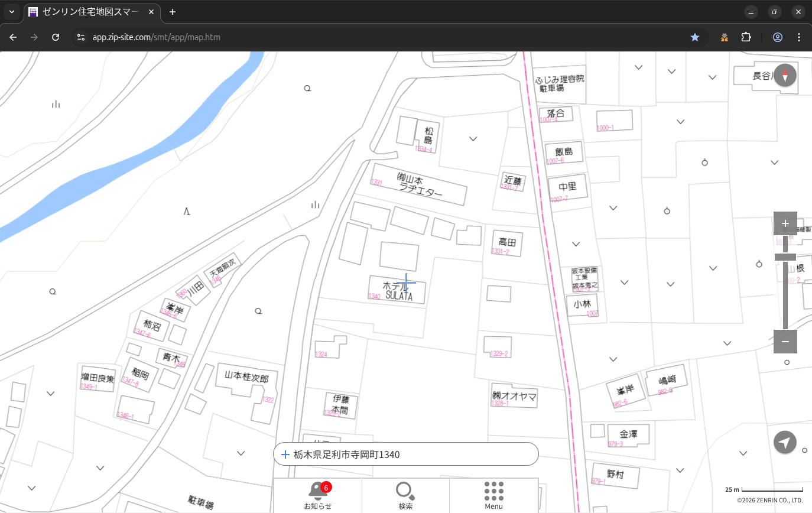Open the Chrome extensions puzzle icon
The width and height of the screenshot is (812, 513).
click(x=746, y=37)
